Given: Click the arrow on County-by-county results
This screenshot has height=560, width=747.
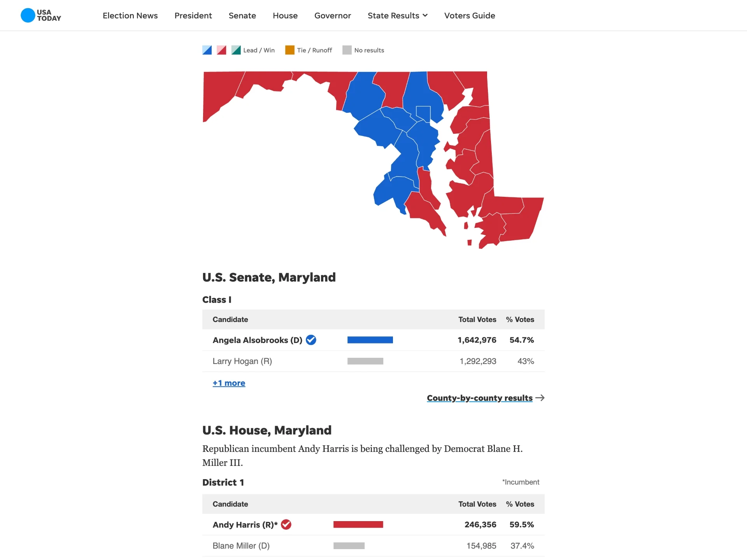Looking at the screenshot, I should click(x=540, y=397).
